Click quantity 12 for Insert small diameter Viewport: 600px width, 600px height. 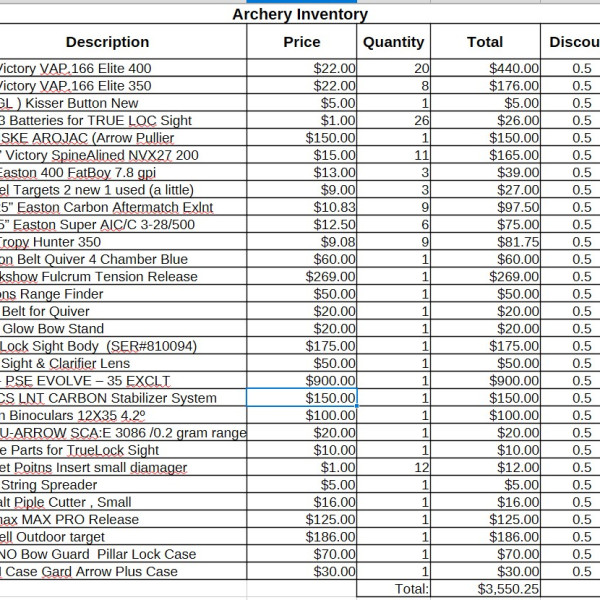point(393,467)
